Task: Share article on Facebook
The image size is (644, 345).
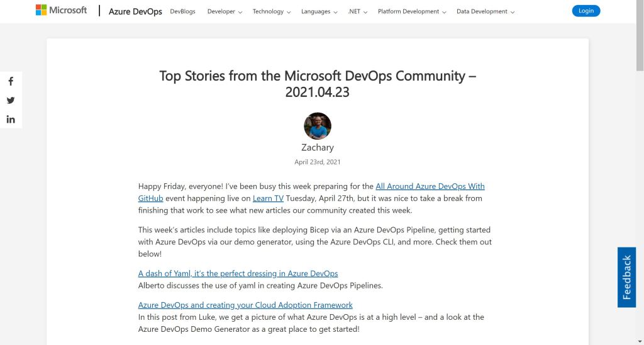Action: pyautogui.click(x=11, y=81)
